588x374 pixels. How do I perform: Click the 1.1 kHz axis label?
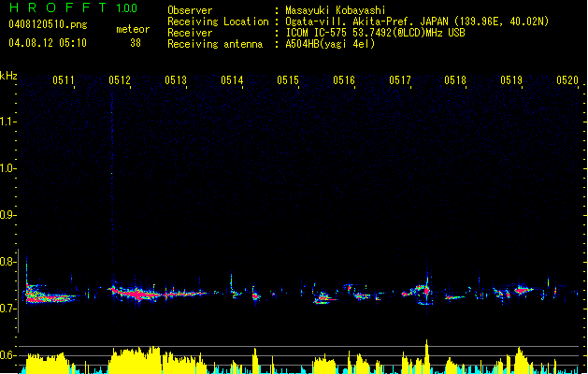pos(7,122)
